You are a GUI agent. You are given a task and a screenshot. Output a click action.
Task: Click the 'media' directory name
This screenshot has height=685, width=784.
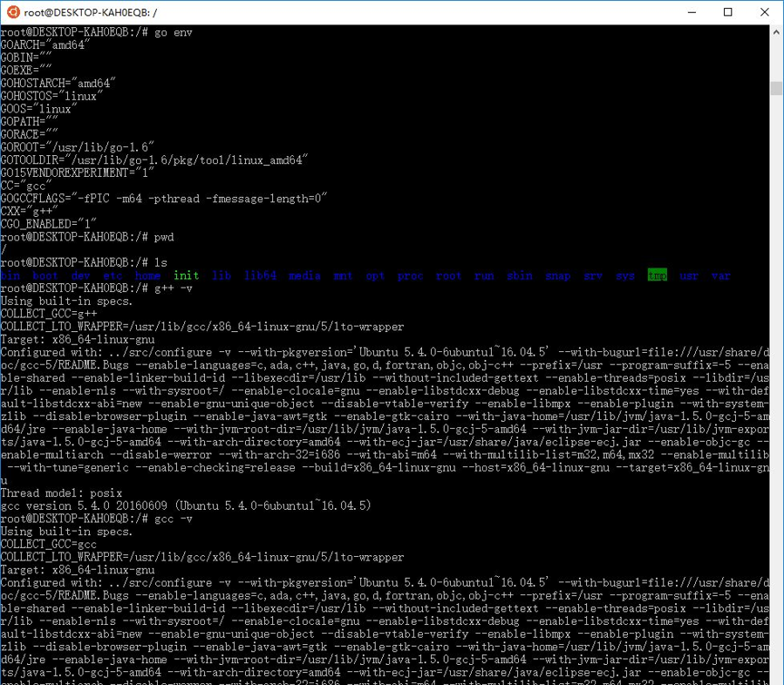click(x=304, y=275)
